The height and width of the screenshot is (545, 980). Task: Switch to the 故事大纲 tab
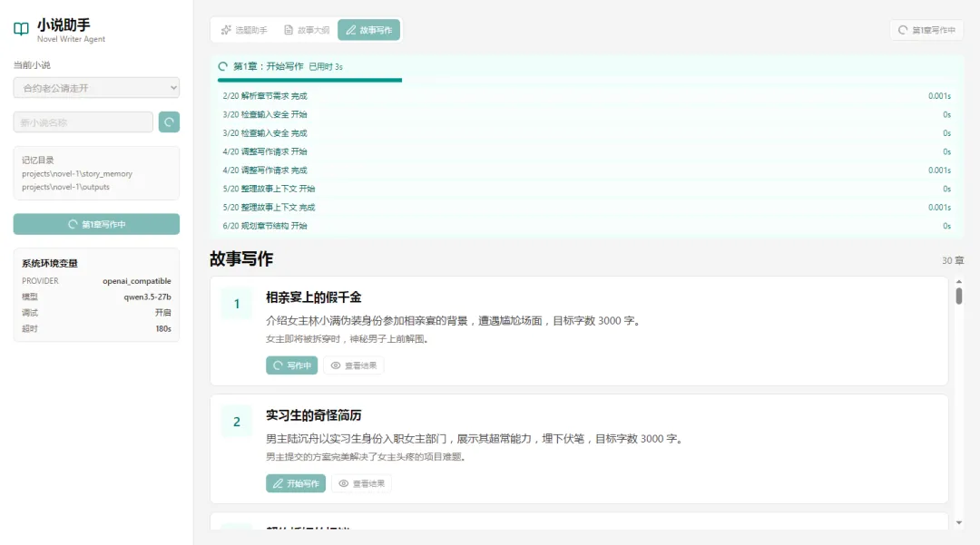click(307, 30)
